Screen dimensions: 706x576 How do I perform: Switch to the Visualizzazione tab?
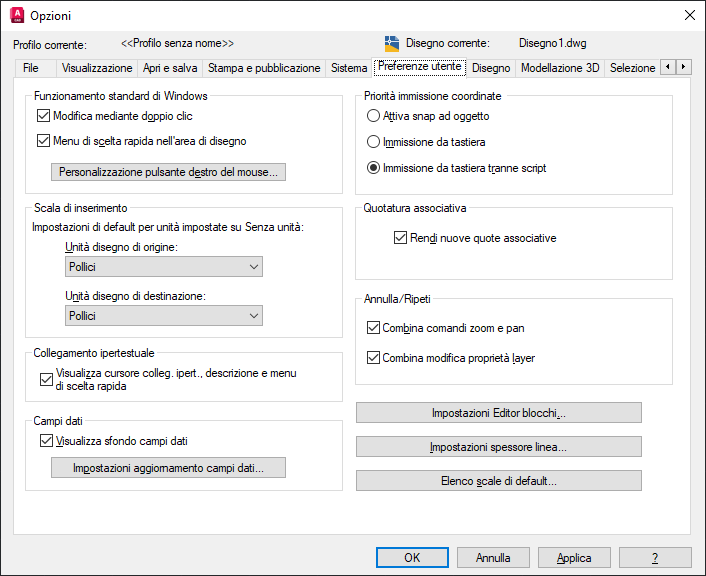[97, 68]
